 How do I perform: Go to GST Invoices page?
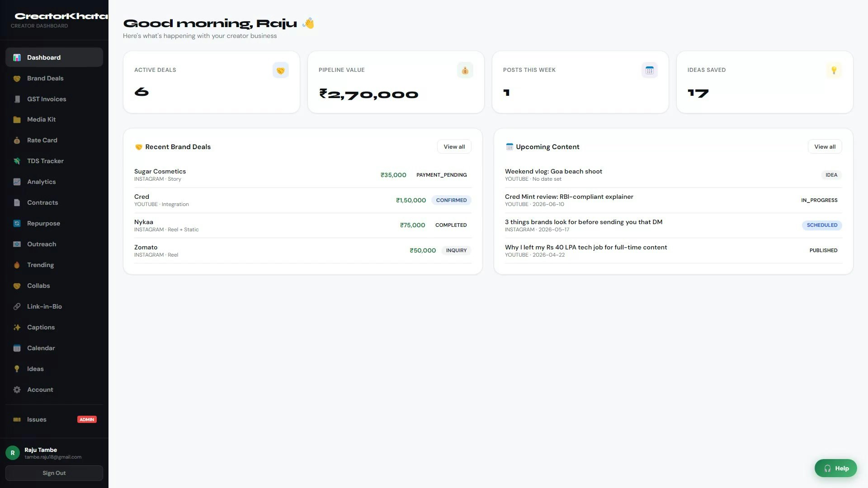coord(54,99)
